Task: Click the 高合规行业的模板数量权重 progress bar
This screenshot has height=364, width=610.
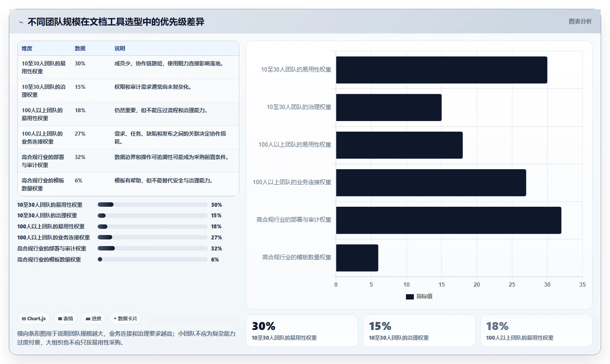Action: (x=152, y=259)
